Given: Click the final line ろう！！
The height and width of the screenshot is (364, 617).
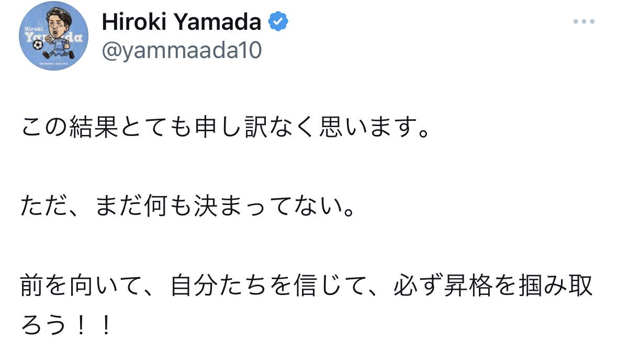Looking at the screenshot, I should coord(67,325).
